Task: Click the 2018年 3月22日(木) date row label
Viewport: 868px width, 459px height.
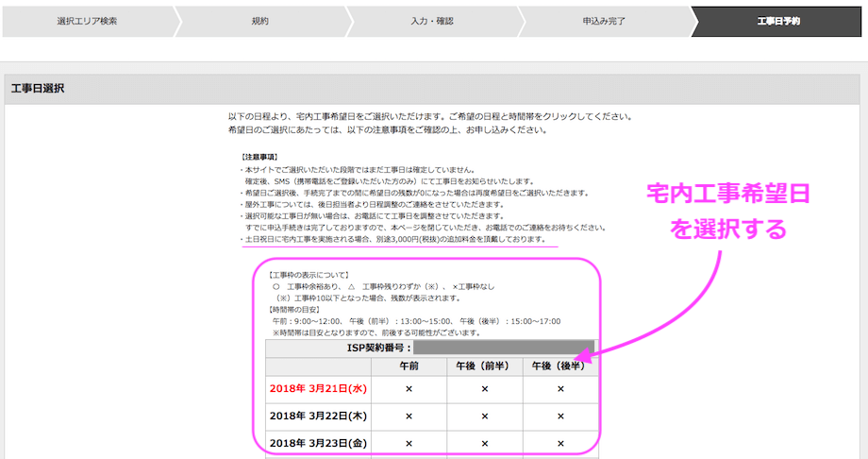Action: [x=318, y=416]
